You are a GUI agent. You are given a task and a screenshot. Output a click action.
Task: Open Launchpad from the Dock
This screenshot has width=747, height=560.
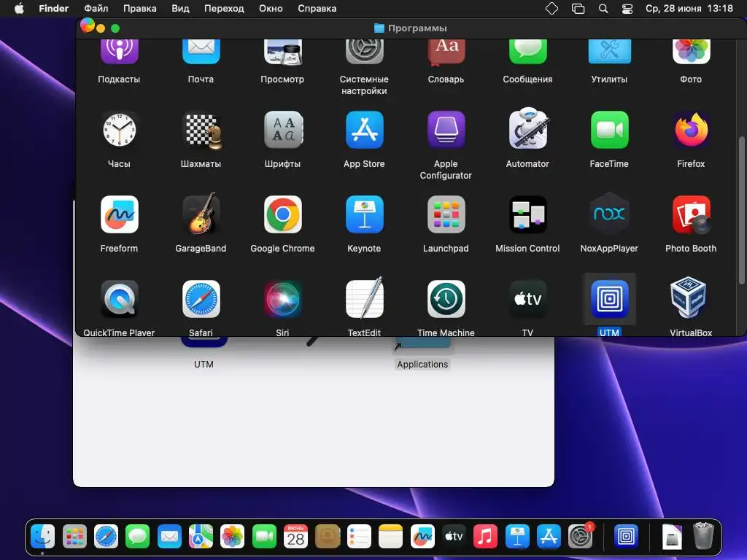coord(75,537)
